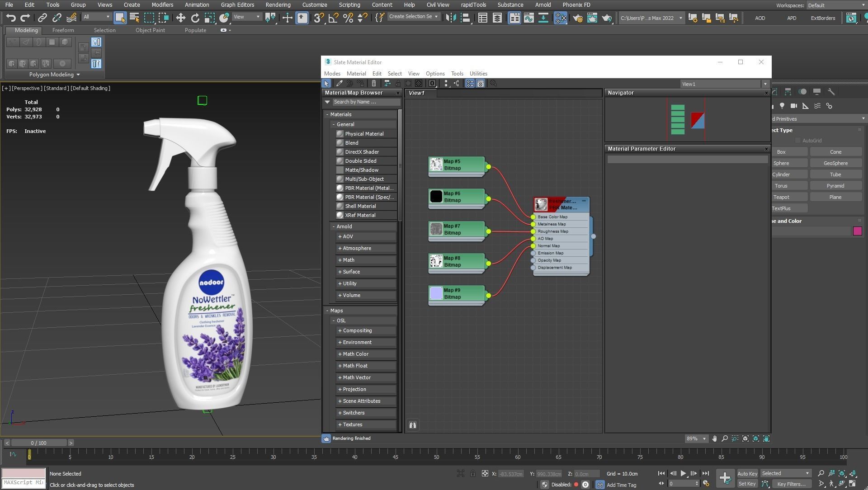Open Create Selection Set dropdown
This screenshot has height=490, width=868.
[x=414, y=17]
